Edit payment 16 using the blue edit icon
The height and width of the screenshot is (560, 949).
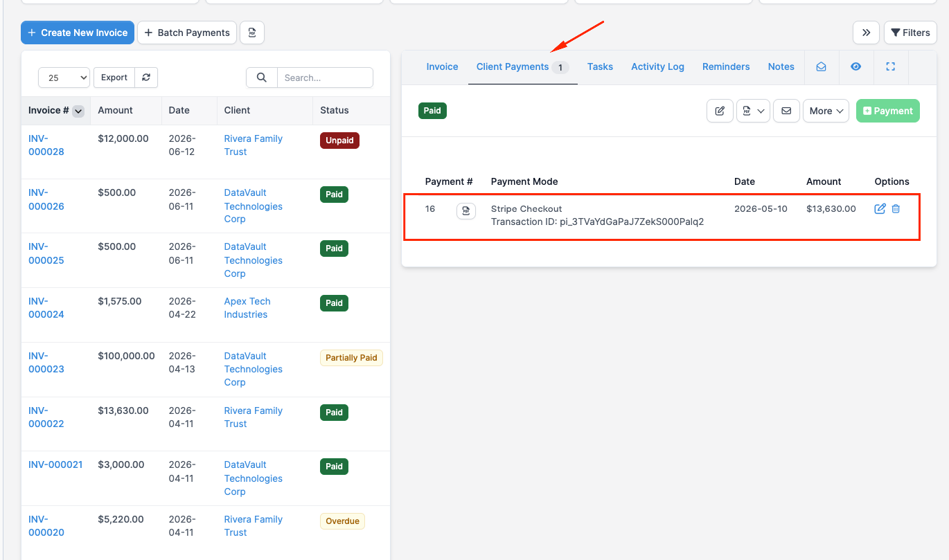point(880,208)
